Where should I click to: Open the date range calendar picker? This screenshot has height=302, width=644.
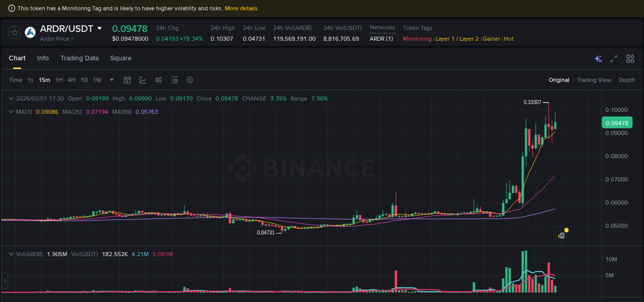(127, 80)
